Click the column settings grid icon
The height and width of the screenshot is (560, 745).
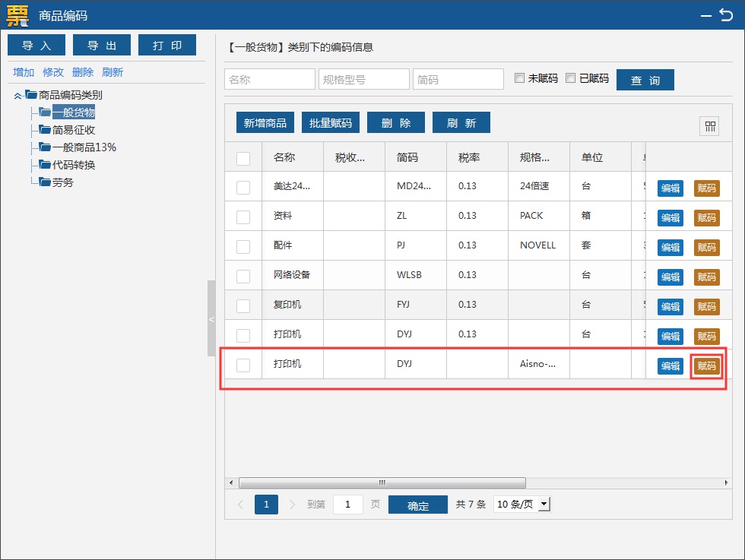pyautogui.click(x=711, y=127)
